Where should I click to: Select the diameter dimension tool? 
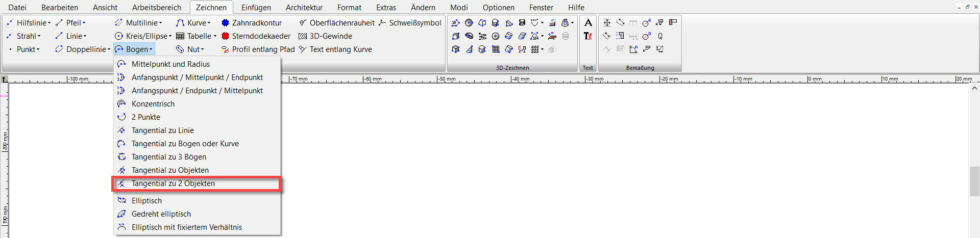tap(647, 36)
